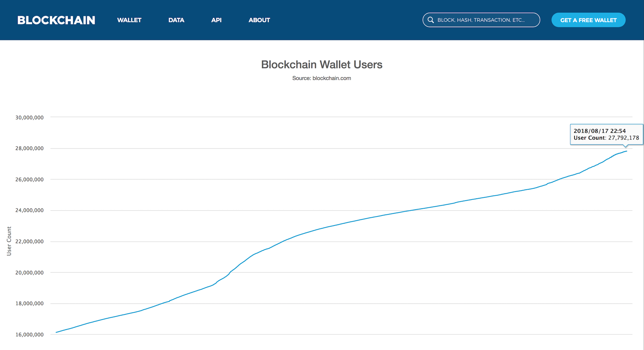The height and width of the screenshot is (350, 644).
Task: Click the Source: blockchain.com subtitle
Action: pyautogui.click(x=322, y=78)
